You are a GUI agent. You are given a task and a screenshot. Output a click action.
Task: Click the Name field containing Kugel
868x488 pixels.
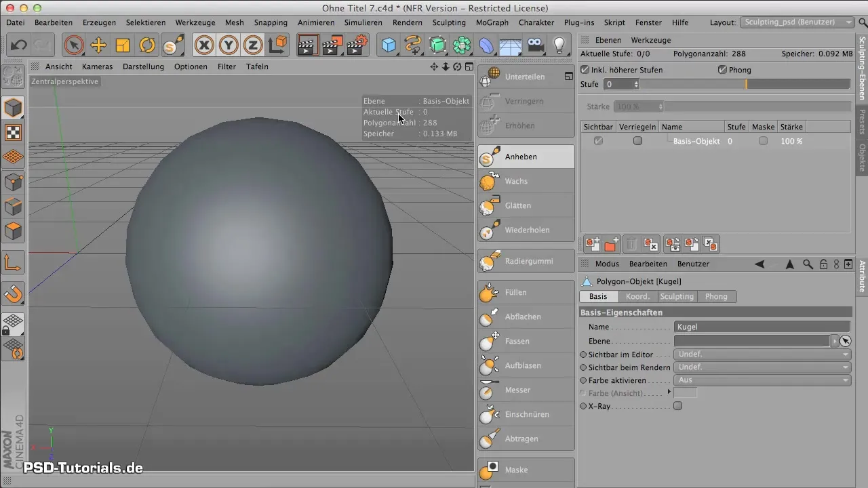[x=763, y=327]
